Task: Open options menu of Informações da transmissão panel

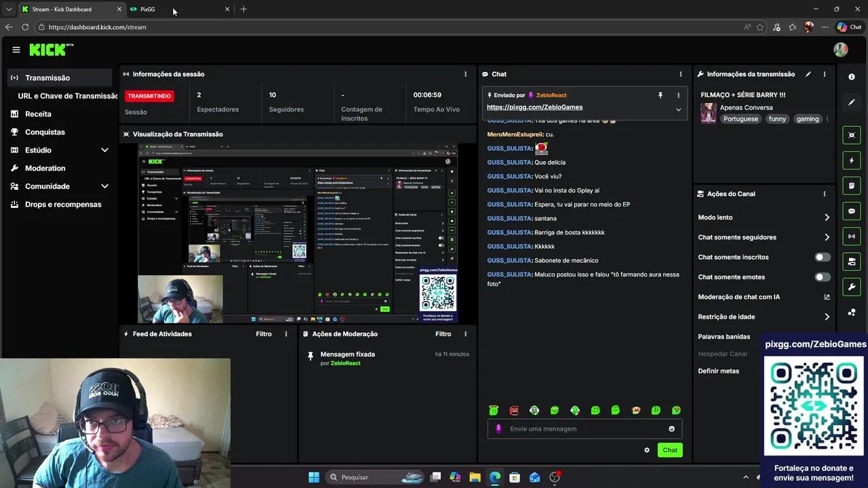Action: coord(825,74)
